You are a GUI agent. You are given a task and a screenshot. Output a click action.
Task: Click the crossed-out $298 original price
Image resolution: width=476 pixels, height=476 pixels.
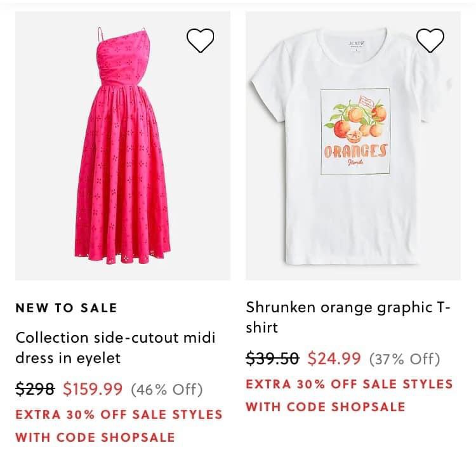[35, 388]
